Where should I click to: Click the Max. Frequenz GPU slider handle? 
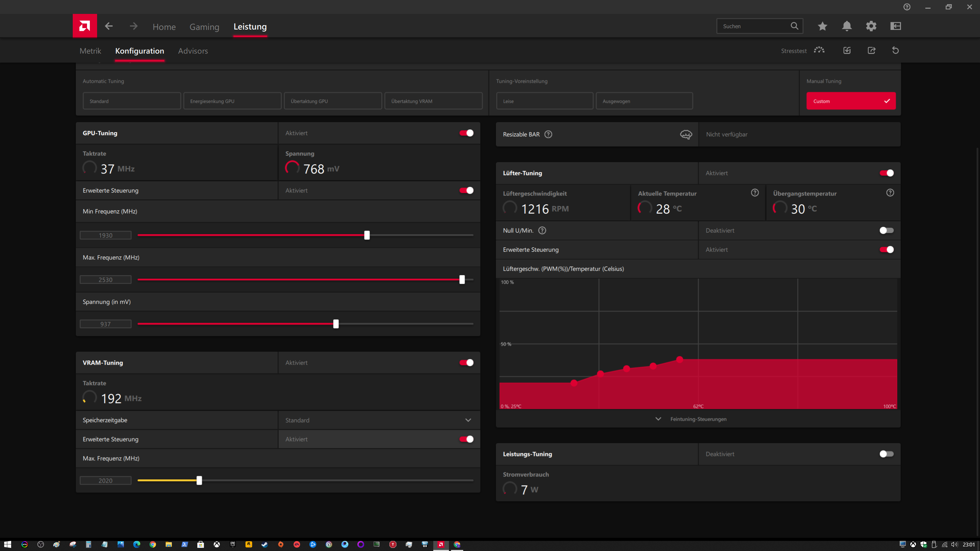462,280
